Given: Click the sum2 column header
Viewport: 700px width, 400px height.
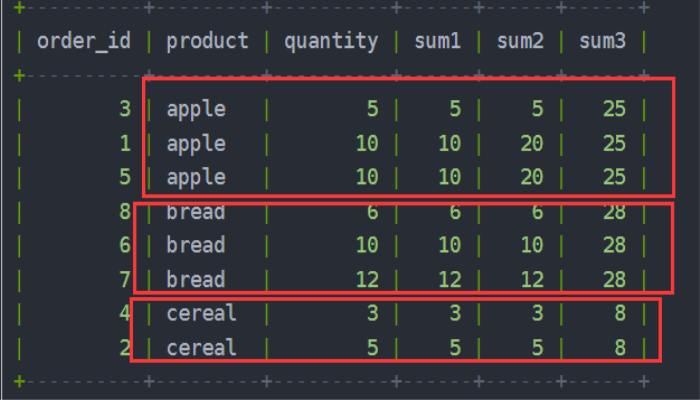Looking at the screenshot, I should 520,42.
